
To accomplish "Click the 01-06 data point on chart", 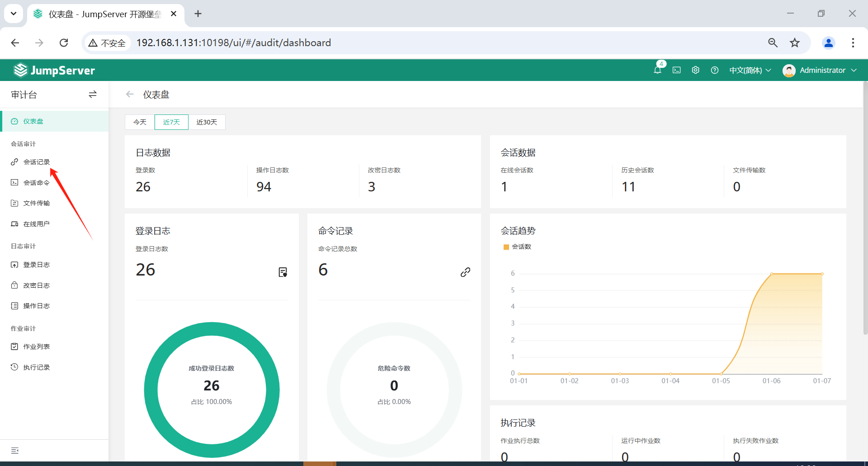I will tap(772, 274).
